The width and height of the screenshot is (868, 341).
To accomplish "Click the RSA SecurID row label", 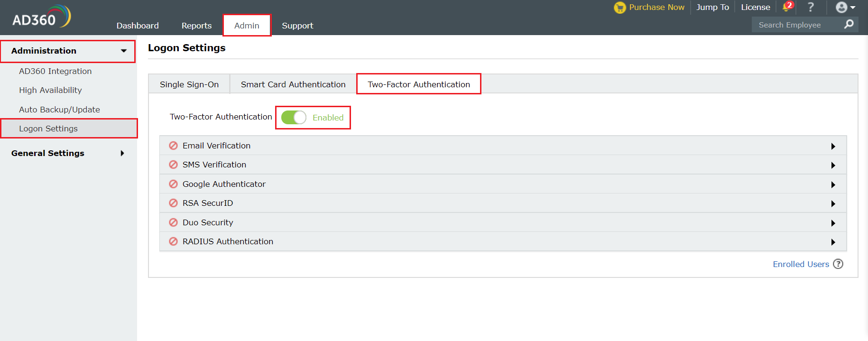I will click(x=208, y=203).
